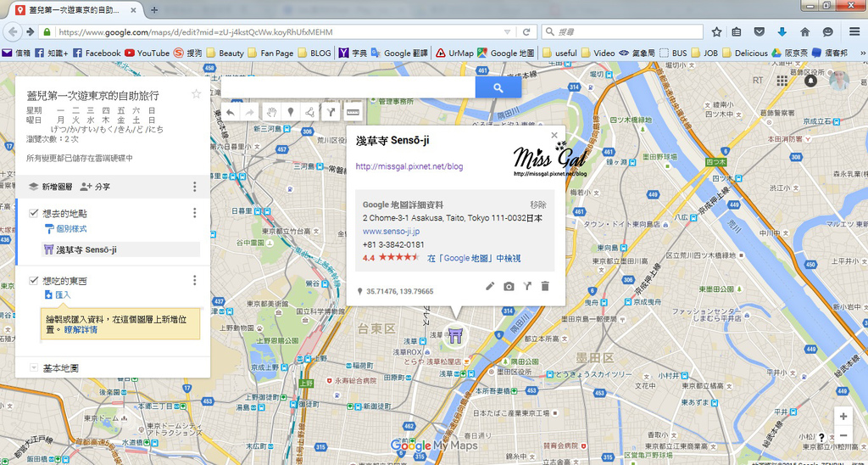Open URL bar history dropdown arrow
Image resolution: width=868 pixels, height=465 pixels.
(x=508, y=31)
